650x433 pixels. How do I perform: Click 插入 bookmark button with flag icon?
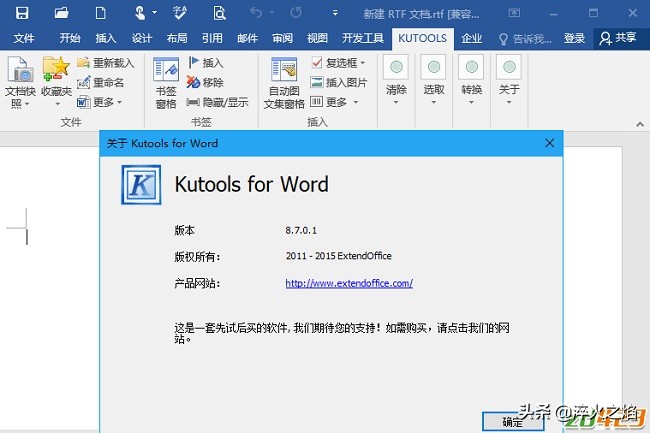click(206, 63)
